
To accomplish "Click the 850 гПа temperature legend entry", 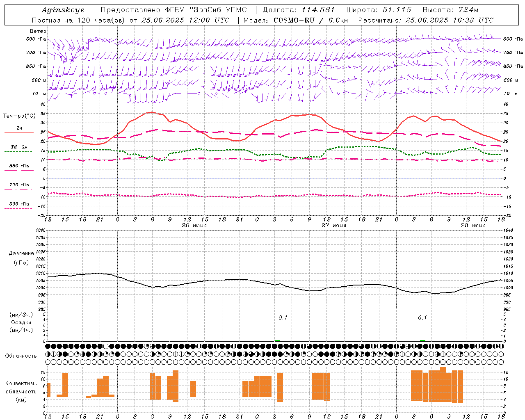I will coord(19,166).
